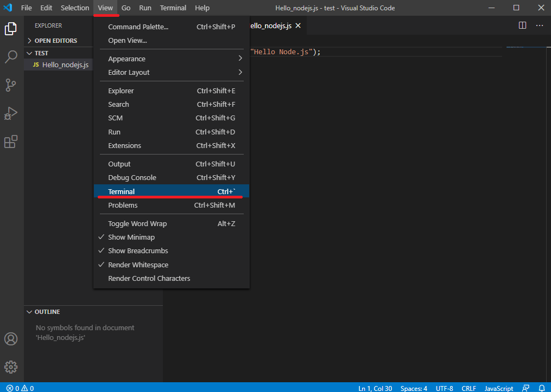This screenshot has width=551, height=392.
Task: Open the Run menu in menu bar
Action: [145, 8]
